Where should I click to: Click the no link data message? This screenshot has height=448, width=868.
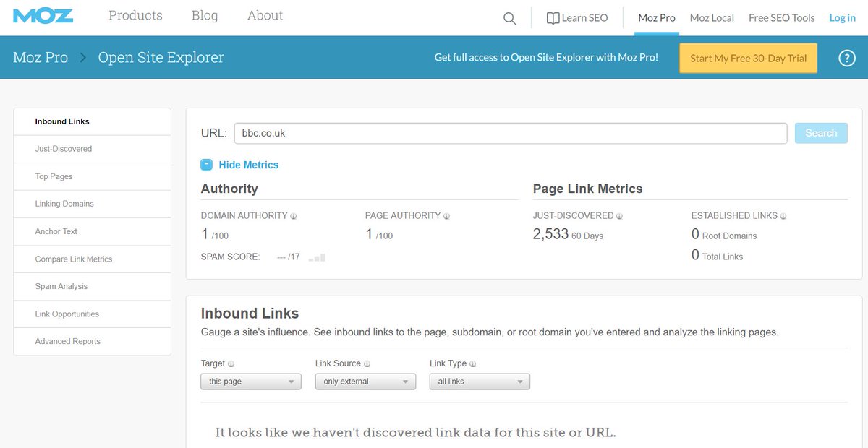[x=415, y=433]
